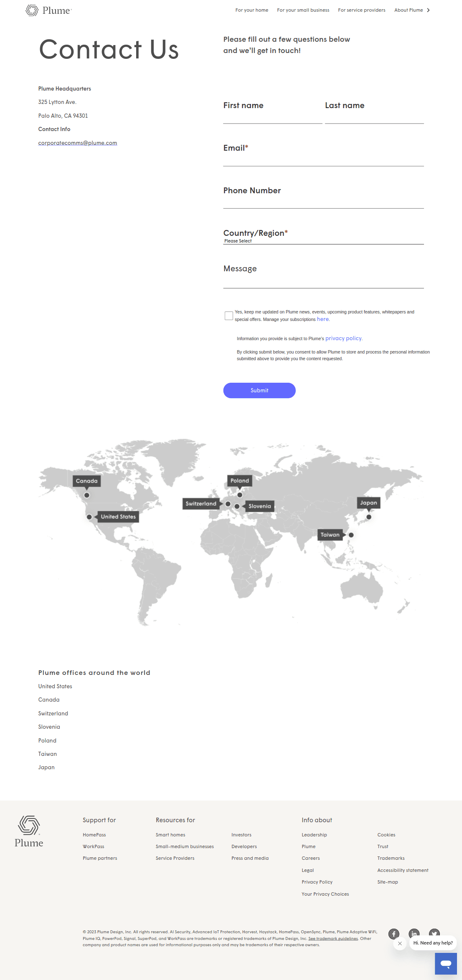
Task: Open the 'For your home' menu
Action: click(252, 10)
